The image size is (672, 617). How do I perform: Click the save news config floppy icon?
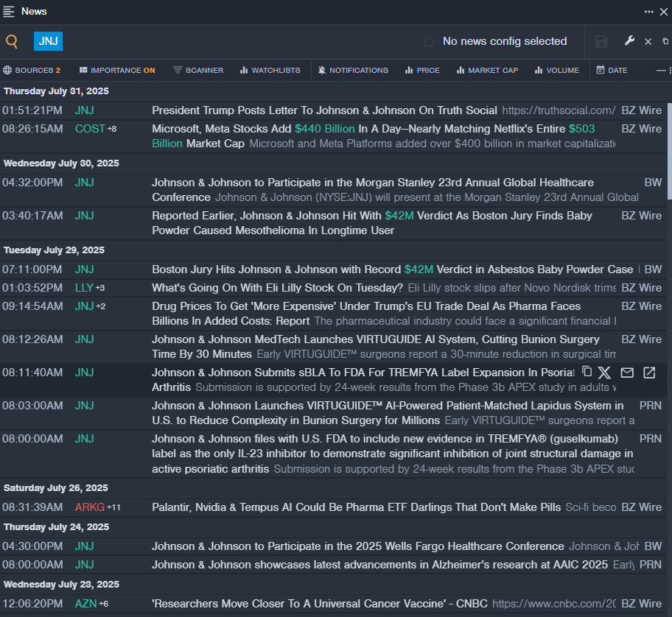tap(601, 41)
